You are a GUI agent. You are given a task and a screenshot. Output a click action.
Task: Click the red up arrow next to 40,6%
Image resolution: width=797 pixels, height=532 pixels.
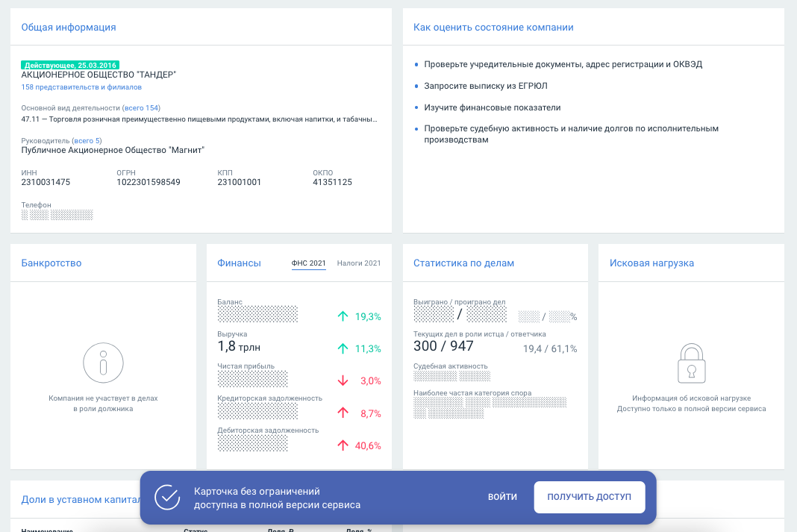(343, 445)
